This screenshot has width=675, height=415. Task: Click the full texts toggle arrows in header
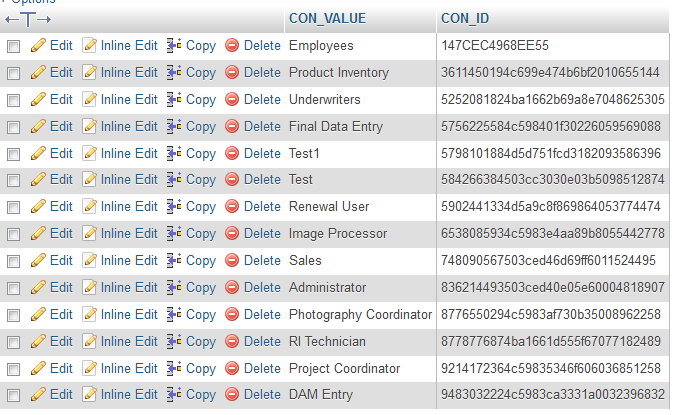pos(29,19)
